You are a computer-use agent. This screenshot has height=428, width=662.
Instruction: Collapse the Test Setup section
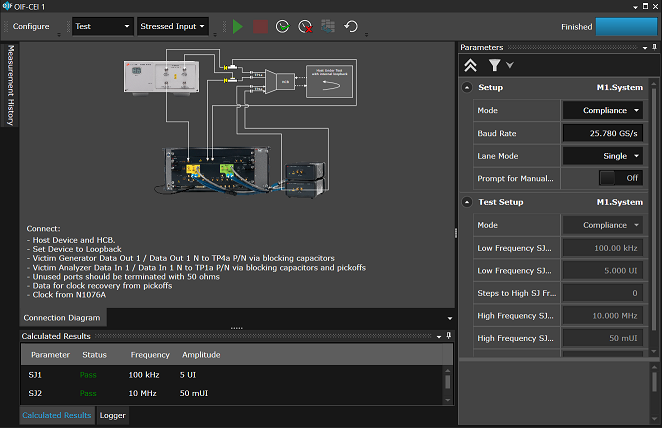tap(469, 202)
